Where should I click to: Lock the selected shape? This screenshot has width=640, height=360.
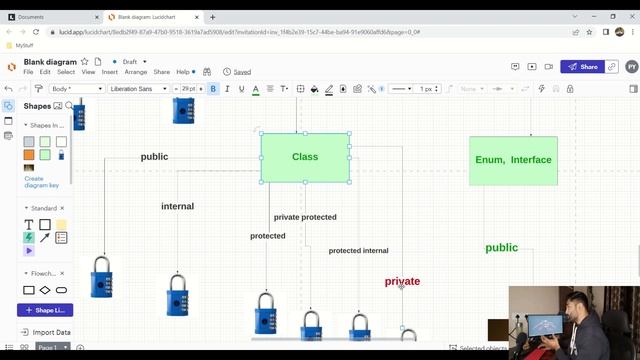[x=570, y=89]
